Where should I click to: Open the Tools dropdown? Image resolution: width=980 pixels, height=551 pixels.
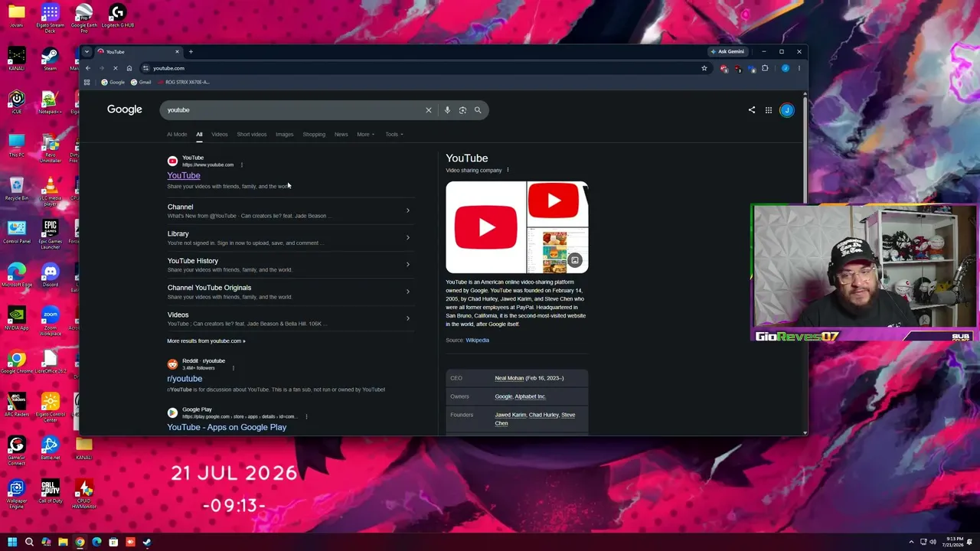coord(394,135)
